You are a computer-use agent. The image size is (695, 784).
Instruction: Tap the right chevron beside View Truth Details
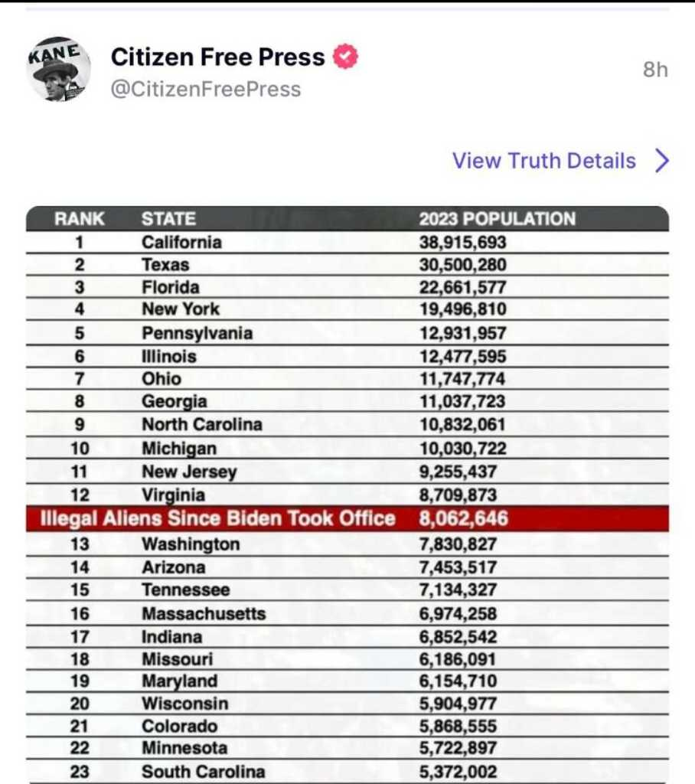pos(662,161)
